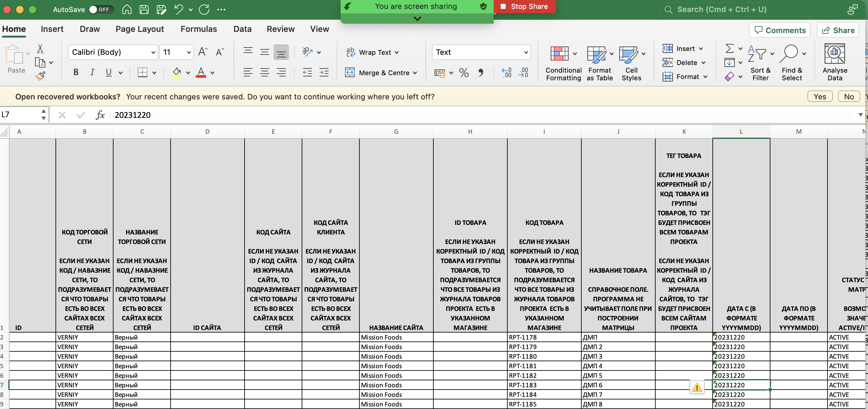Click the Search field in title bar
Screen dimensions: 868x409
749,10
